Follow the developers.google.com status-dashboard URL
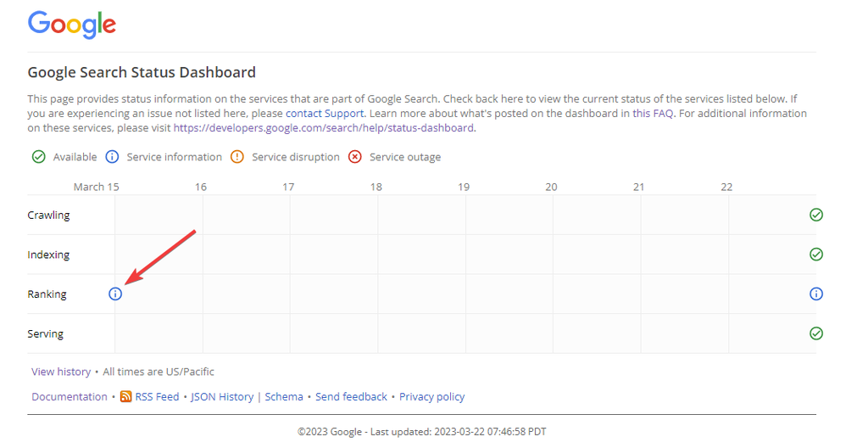The width and height of the screenshot is (868, 448). coord(324,128)
